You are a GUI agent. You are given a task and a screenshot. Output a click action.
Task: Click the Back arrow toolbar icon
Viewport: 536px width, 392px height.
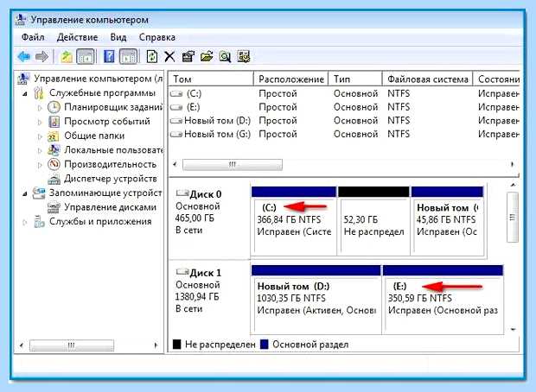23,56
